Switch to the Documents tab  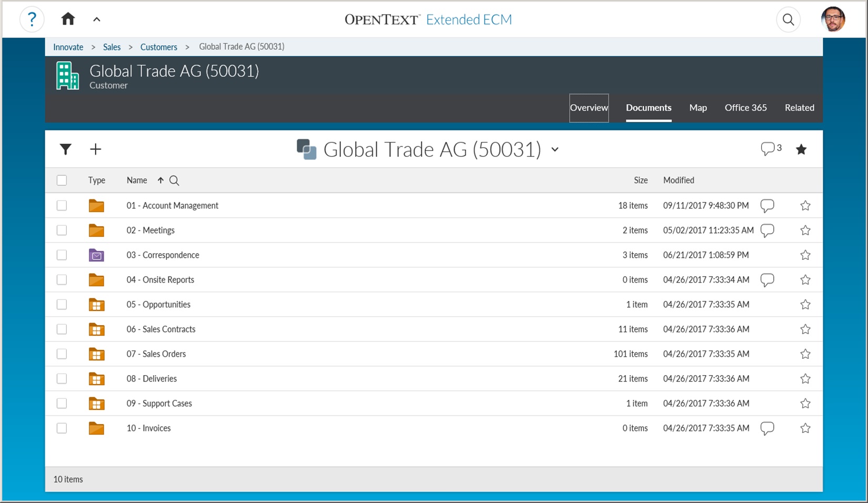[x=649, y=108]
